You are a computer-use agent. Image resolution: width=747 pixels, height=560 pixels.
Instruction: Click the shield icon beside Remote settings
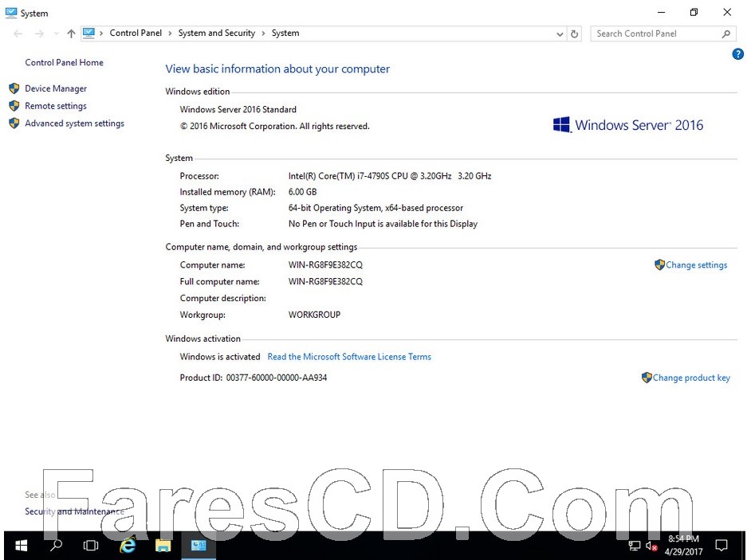(14, 106)
